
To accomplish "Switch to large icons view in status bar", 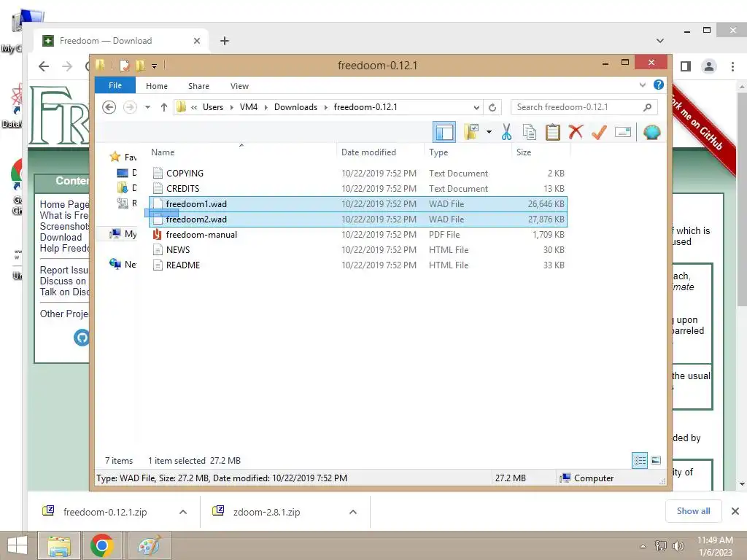I will [x=656, y=460].
